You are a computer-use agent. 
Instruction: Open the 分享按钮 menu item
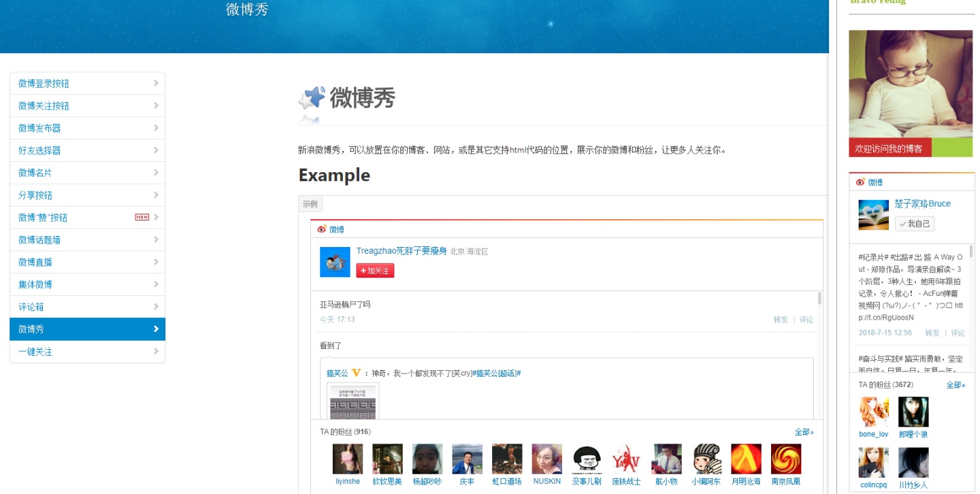click(87, 195)
